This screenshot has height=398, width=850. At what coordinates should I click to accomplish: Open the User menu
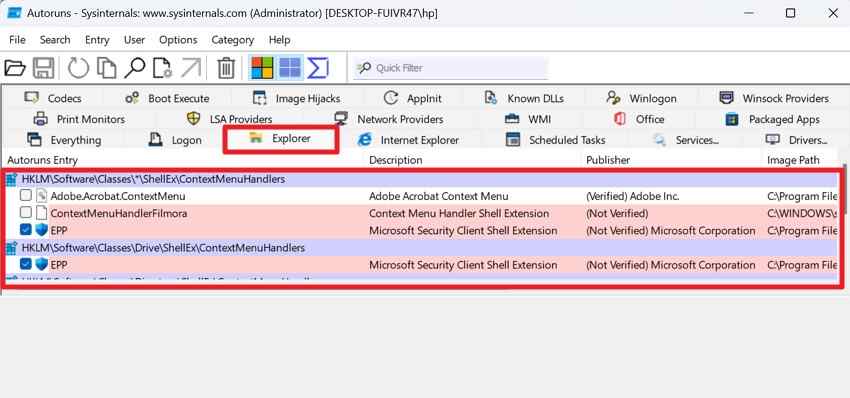tap(134, 40)
